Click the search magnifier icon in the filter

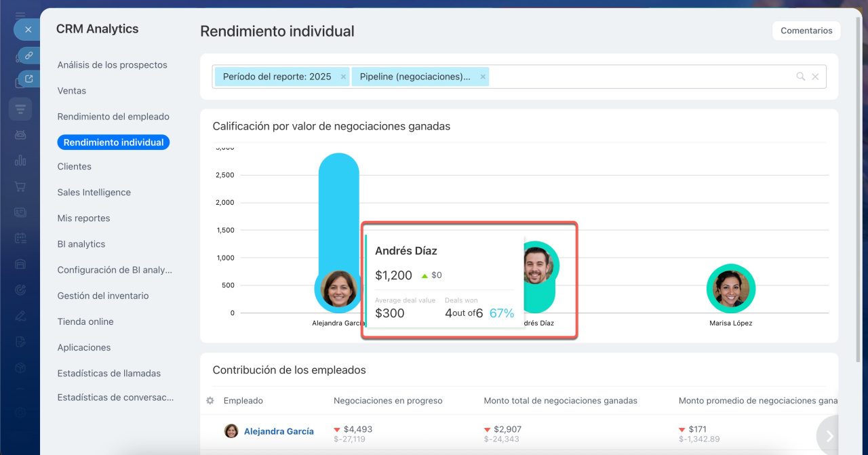click(x=801, y=77)
